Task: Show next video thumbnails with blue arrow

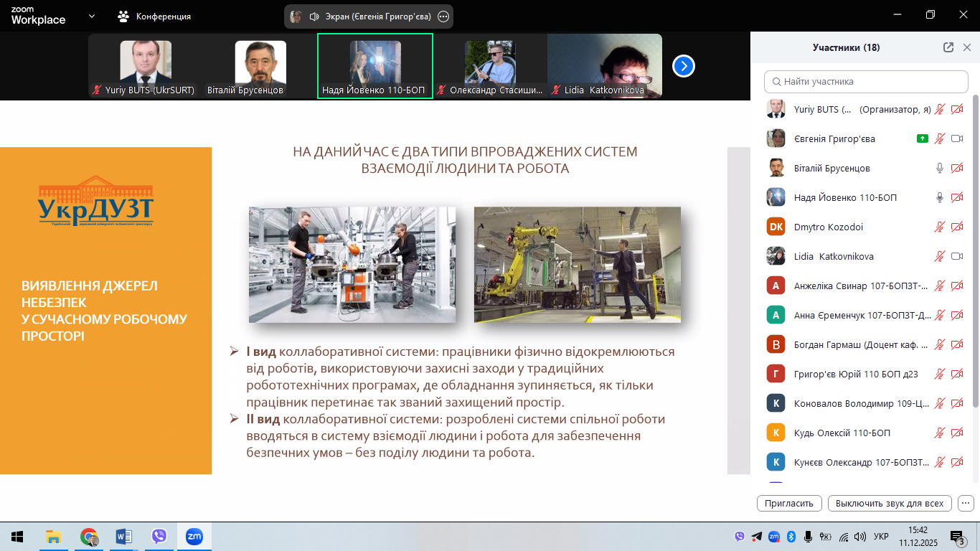Action: (684, 66)
